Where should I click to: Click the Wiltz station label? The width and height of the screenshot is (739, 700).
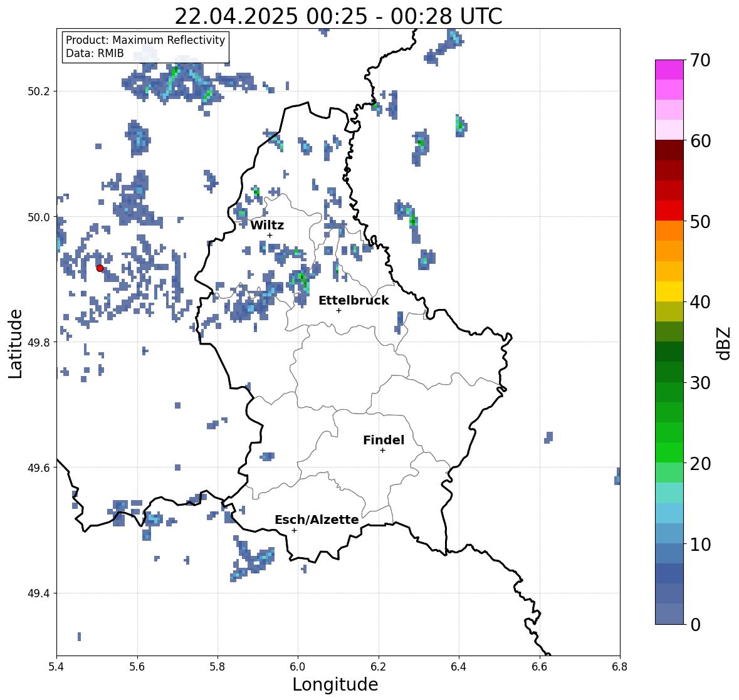click(x=267, y=225)
